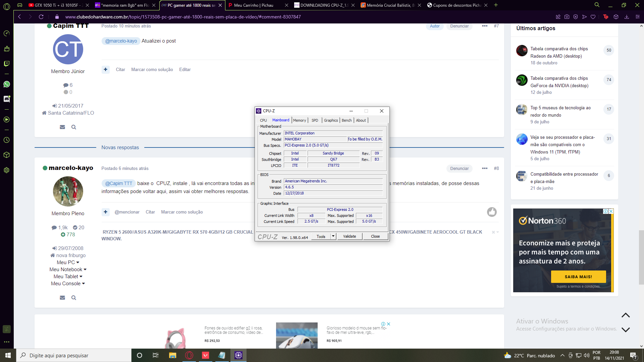Switch to the Meu Carrinho Pichau browser tab

258,5
